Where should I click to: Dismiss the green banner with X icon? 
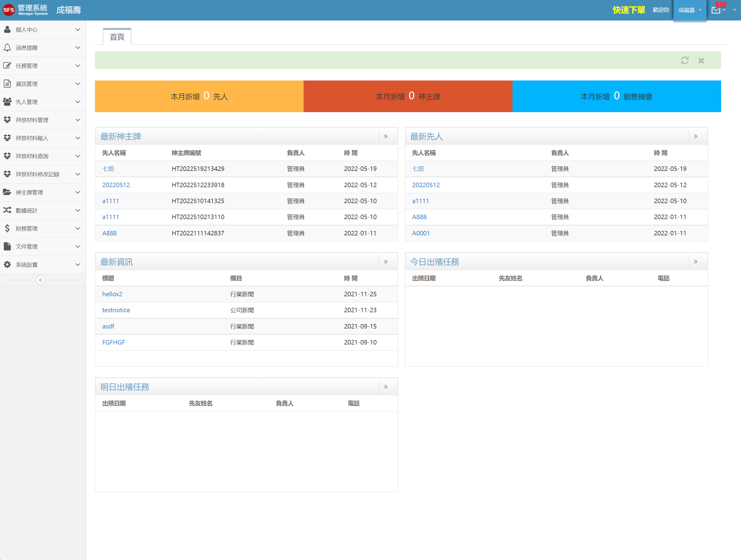(x=701, y=61)
